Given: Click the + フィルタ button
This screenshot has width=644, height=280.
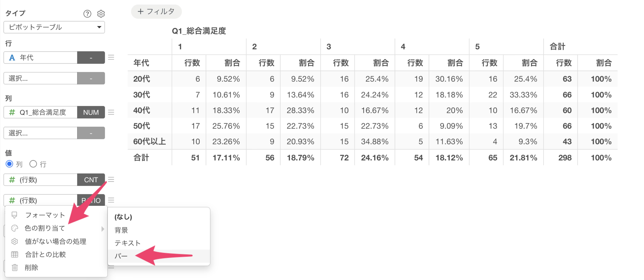Looking at the screenshot, I should coord(156,12).
